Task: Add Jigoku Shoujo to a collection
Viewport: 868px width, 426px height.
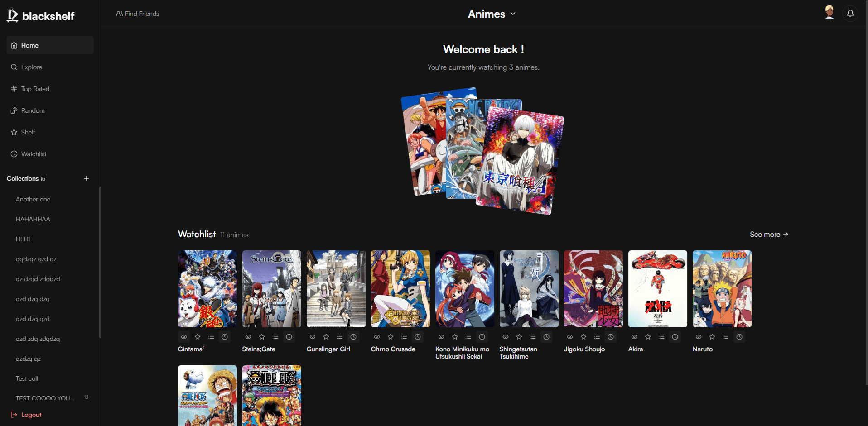Action: 597,337
